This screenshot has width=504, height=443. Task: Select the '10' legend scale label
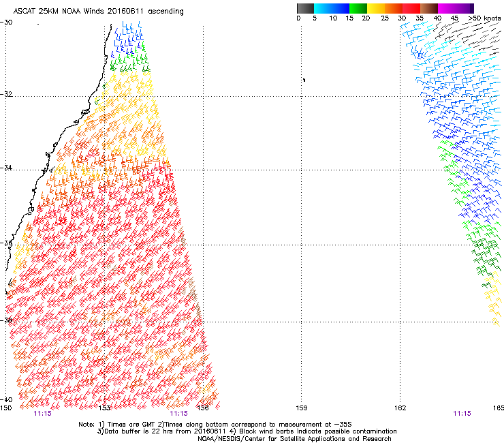333,18
